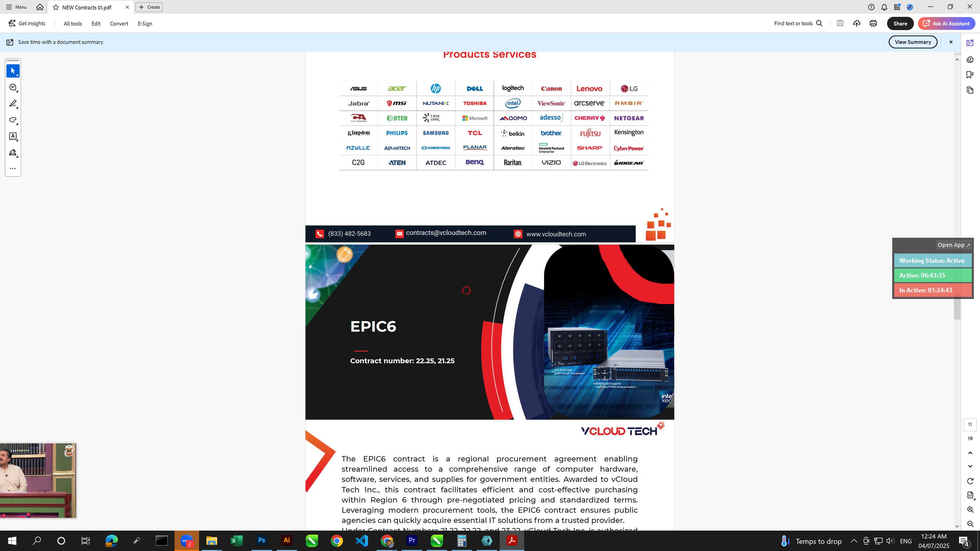
Task: Open the bookmarks panel in right sidebar
Action: pyautogui.click(x=970, y=75)
